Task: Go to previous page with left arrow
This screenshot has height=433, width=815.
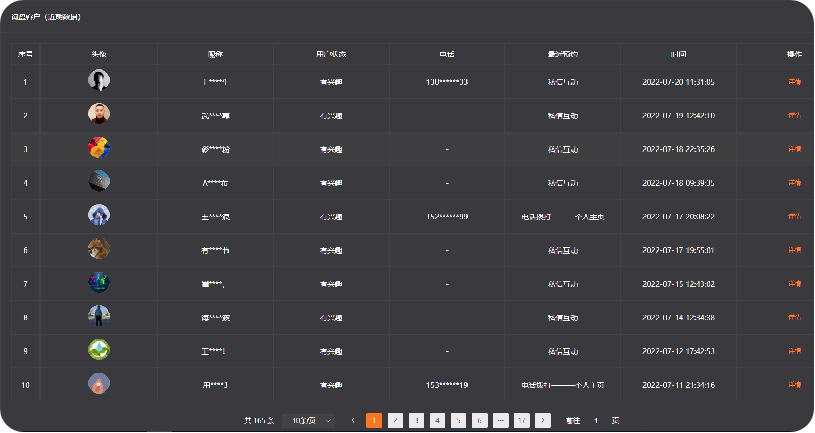Action: click(x=353, y=421)
